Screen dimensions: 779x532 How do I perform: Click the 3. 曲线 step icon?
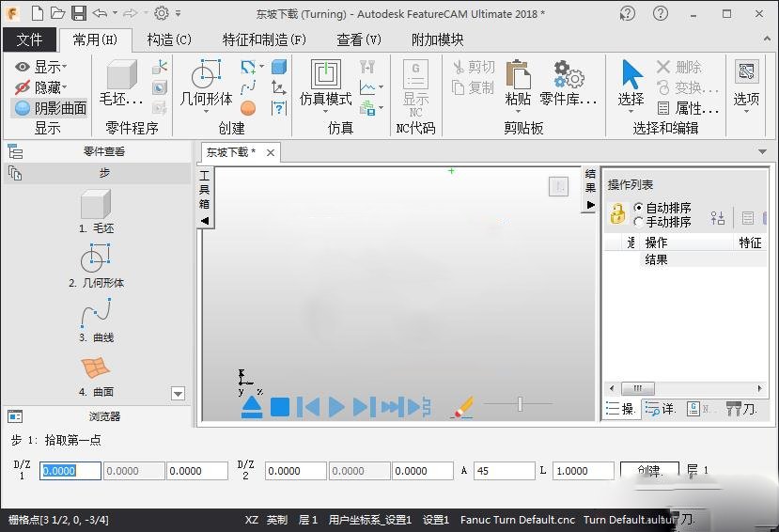point(96,313)
